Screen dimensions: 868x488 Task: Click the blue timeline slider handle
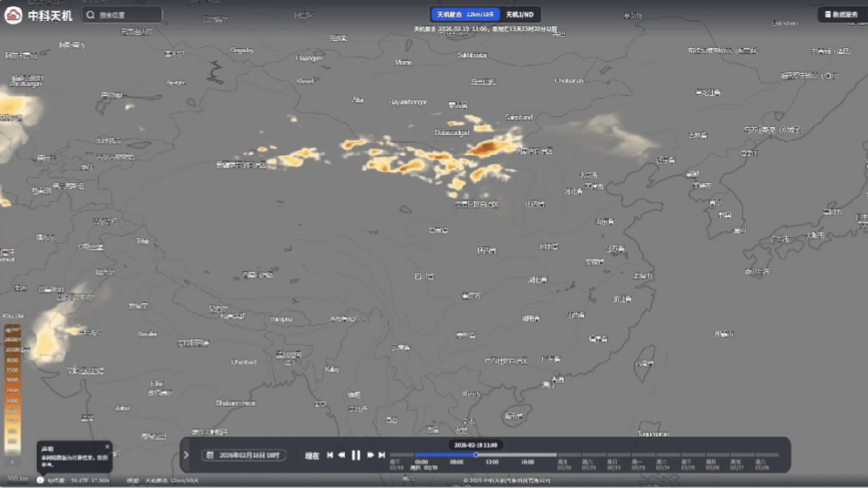475,455
